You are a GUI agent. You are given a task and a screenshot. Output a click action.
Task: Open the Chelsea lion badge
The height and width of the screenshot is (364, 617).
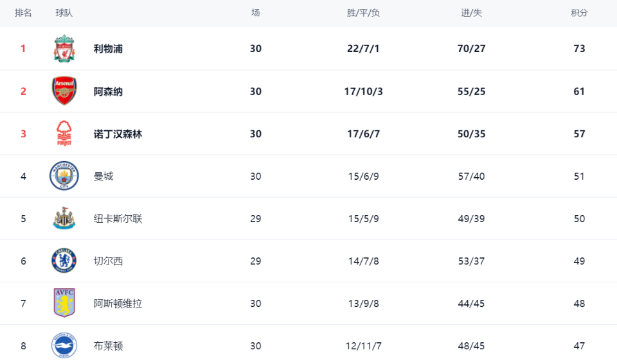[64, 261]
